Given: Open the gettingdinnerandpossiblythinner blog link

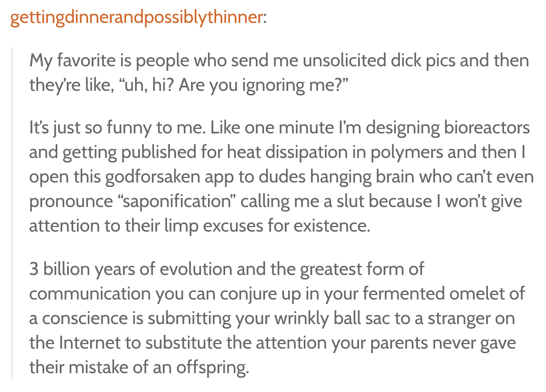Looking at the screenshot, I should click(136, 17).
